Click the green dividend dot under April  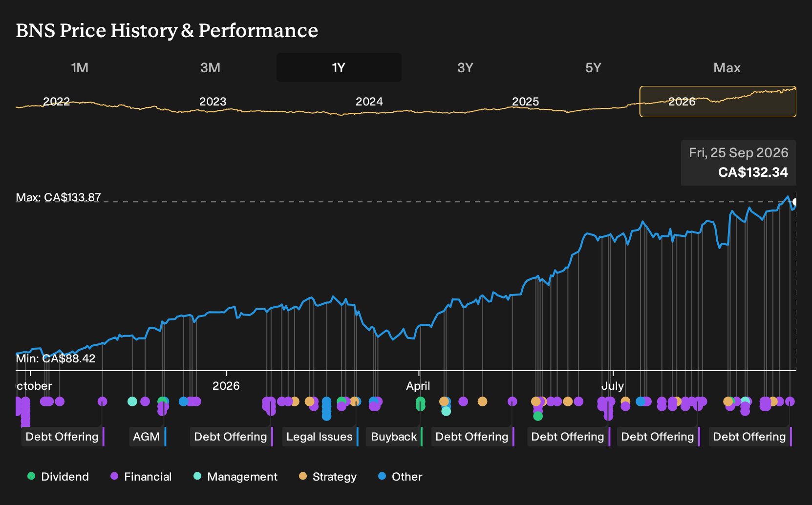pos(420,402)
